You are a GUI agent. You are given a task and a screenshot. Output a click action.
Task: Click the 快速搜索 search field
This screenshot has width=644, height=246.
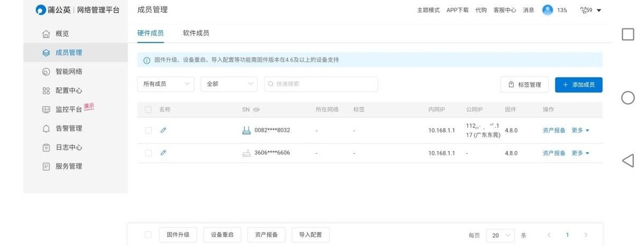pos(321,84)
